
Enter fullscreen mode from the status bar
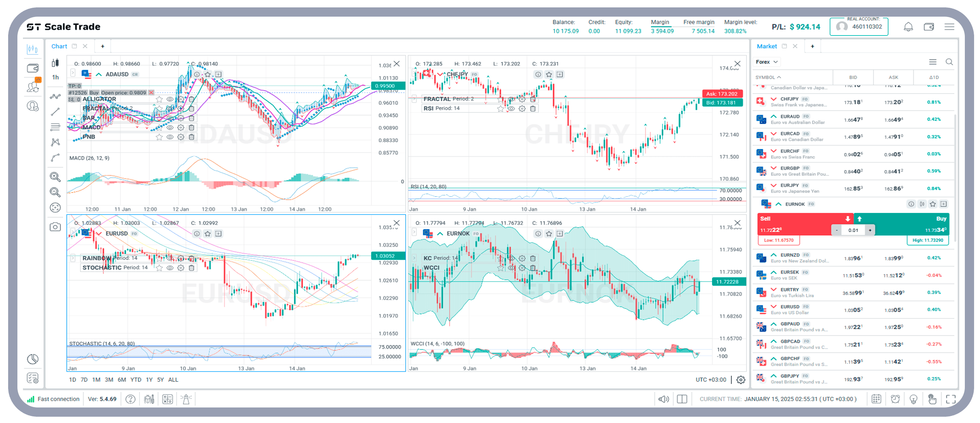[x=951, y=399]
